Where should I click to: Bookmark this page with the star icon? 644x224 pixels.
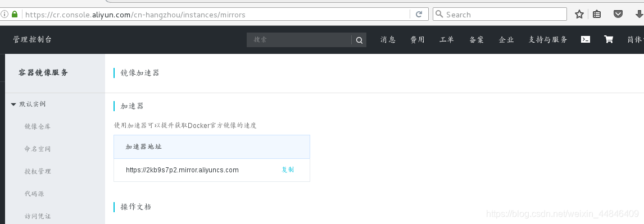coord(579,15)
